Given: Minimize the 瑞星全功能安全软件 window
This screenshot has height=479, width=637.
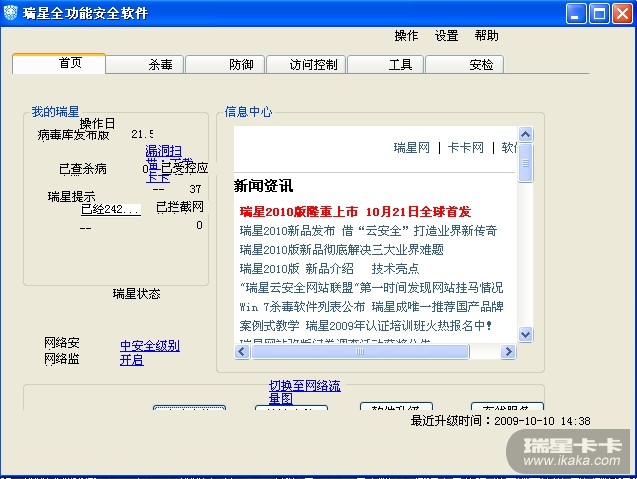Looking at the screenshot, I should pyautogui.click(x=576, y=13).
